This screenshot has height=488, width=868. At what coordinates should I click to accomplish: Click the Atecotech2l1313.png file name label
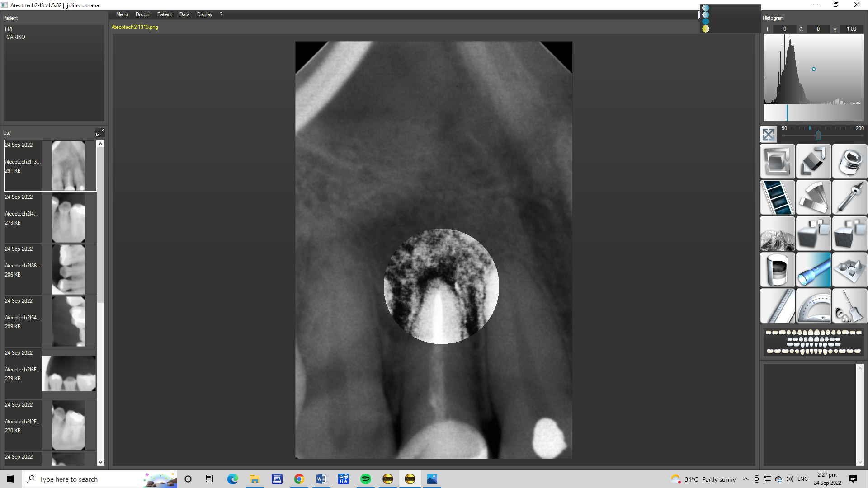click(x=135, y=27)
